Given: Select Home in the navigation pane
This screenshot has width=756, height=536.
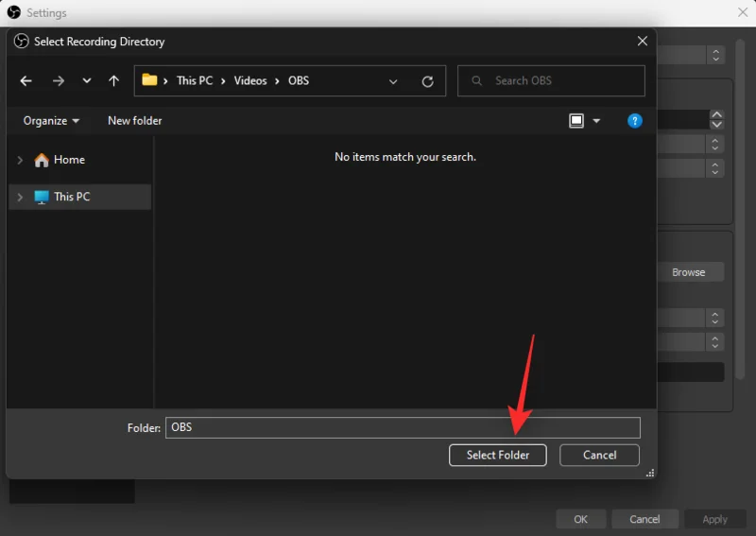Looking at the screenshot, I should [69, 160].
